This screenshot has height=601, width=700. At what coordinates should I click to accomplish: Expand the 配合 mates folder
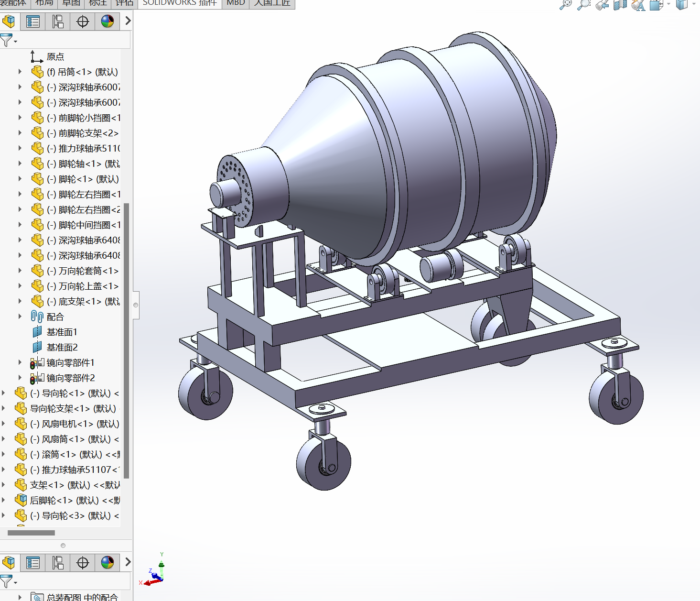tap(20, 317)
